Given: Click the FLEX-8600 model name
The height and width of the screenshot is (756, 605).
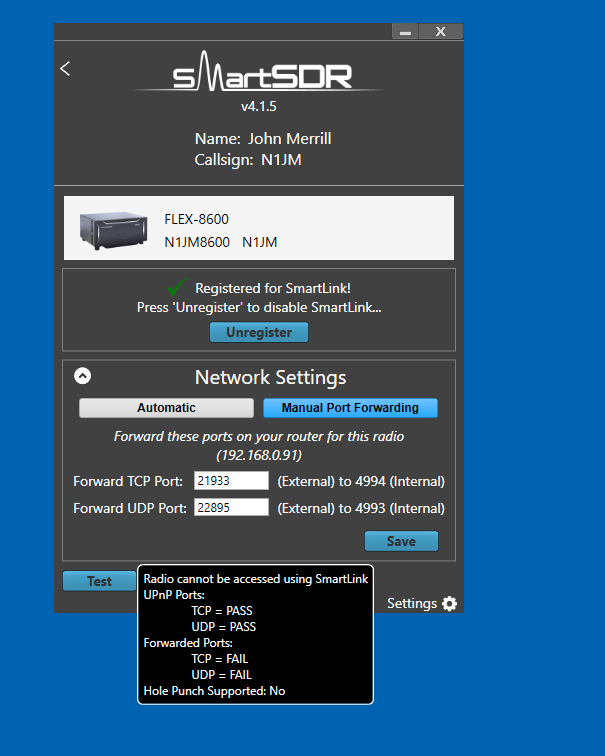Looking at the screenshot, I should [x=196, y=219].
